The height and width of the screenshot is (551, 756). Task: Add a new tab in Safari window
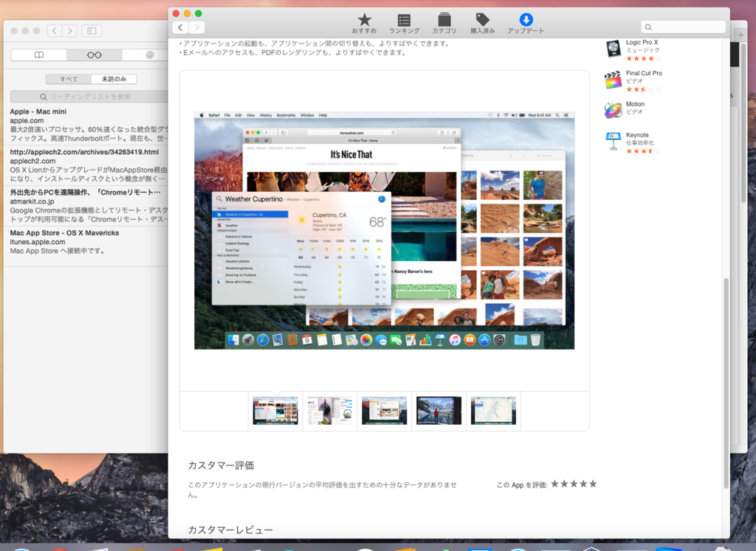(740, 35)
